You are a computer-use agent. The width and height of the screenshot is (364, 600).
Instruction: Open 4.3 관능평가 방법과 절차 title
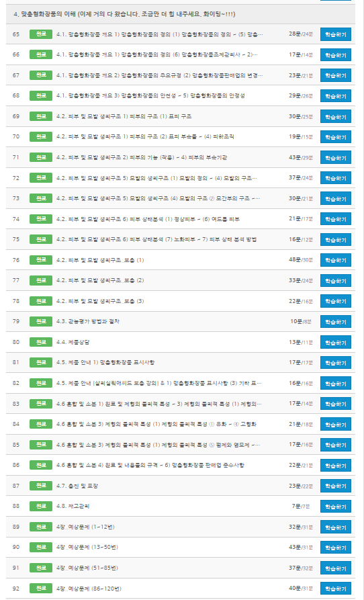coord(87,321)
